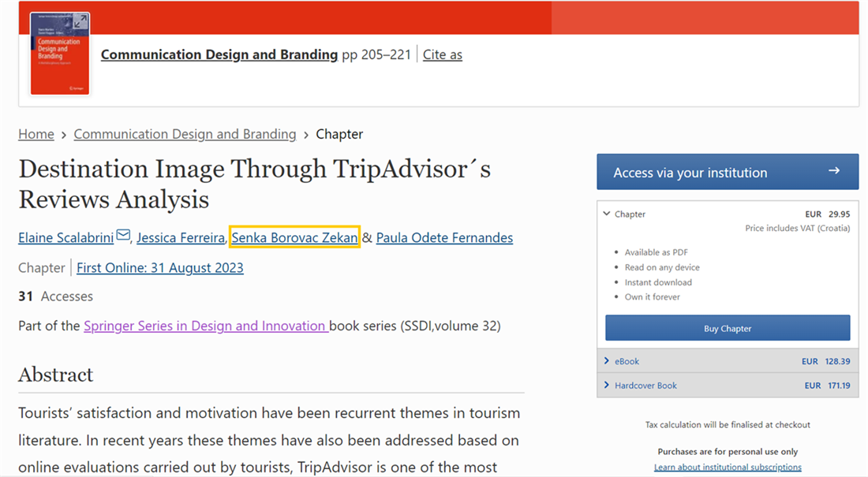Screen dimensions: 868x477
Task: Click arrow icon on institution access button
Action: (x=834, y=171)
